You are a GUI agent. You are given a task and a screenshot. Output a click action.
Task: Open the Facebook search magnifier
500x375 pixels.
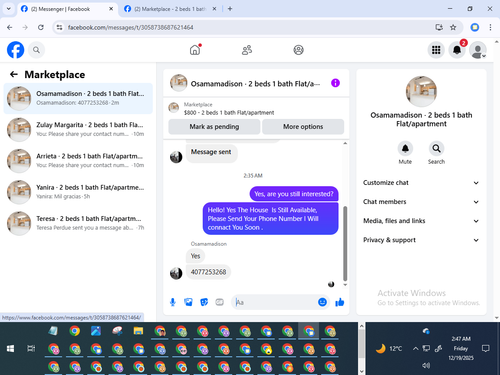[x=36, y=50]
